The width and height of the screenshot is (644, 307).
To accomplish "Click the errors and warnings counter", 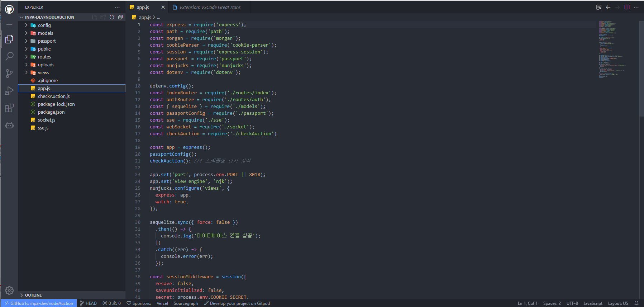I will [x=112, y=303].
